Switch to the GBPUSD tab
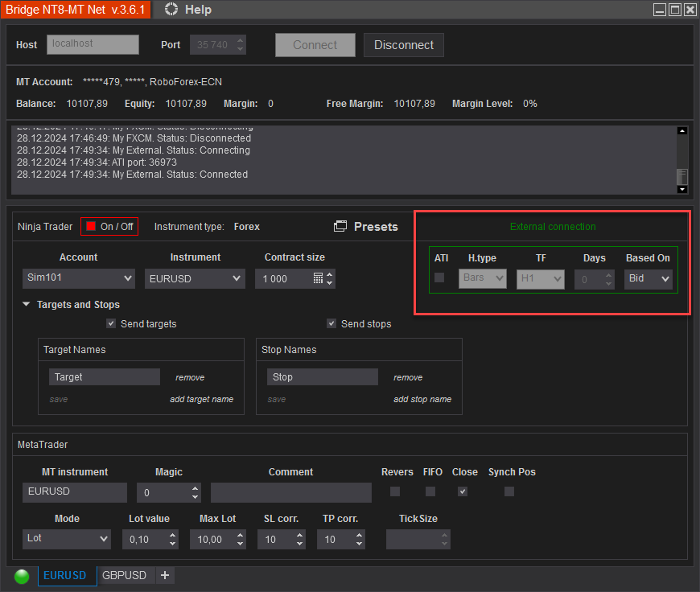 [x=124, y=575]
